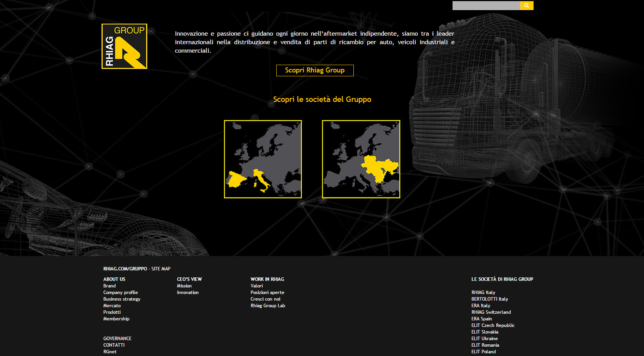Open Posizioni aperte link
This screenshot has width=644, height=356.
tap(267, 292)
